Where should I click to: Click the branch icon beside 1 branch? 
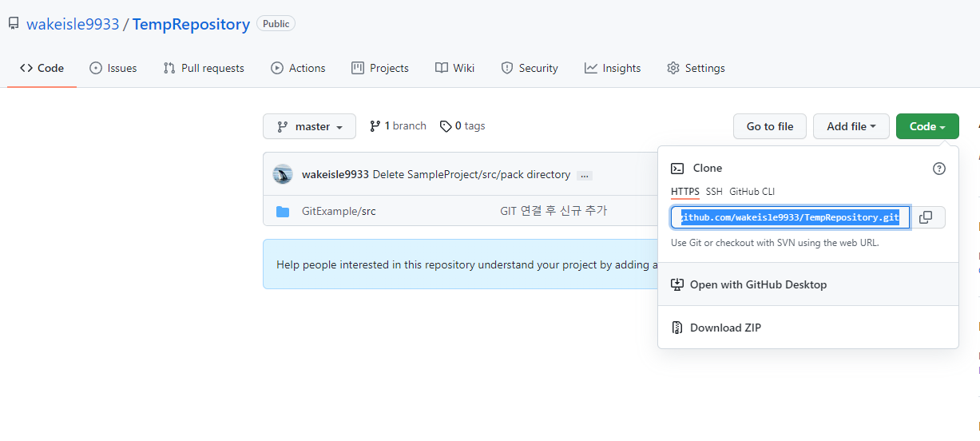click(x=375, y=125)
